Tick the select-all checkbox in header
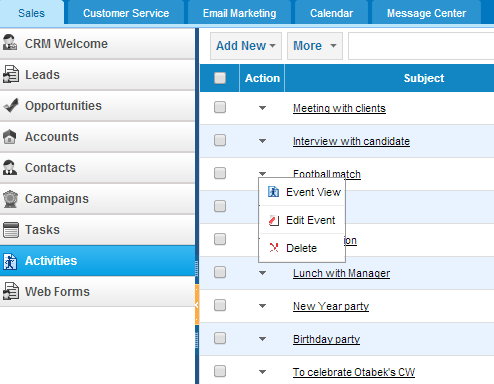494x384 pixels. coord(220,78)
